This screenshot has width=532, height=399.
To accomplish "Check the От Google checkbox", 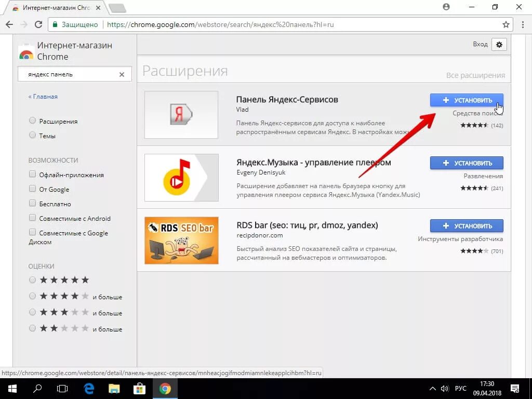I will click(32, 188).
